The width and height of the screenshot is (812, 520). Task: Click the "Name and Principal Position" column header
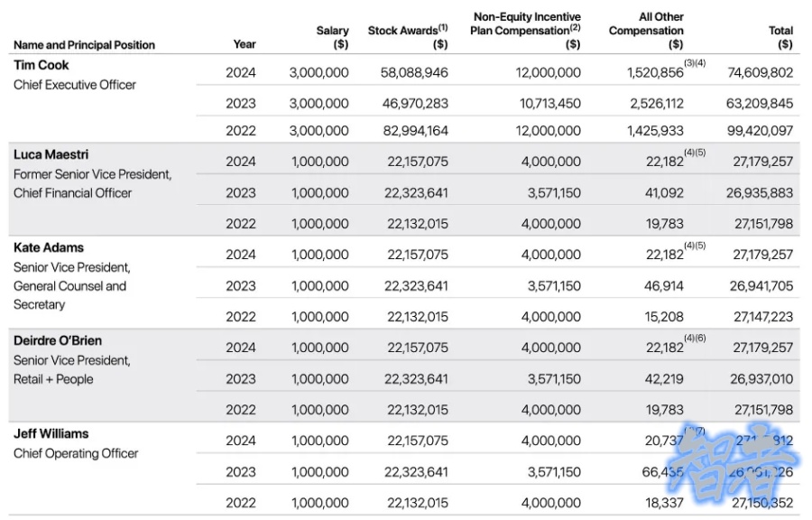click(84, 45)
